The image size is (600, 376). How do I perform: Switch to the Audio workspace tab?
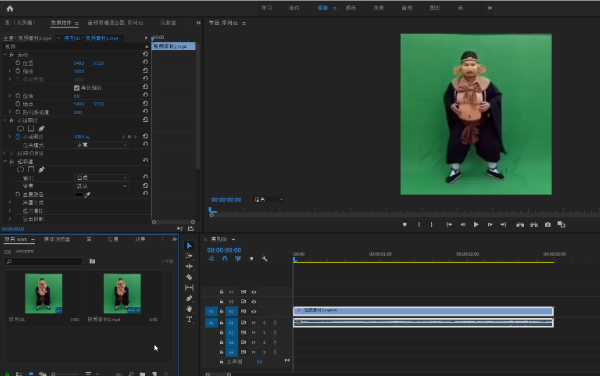(407, 8)
